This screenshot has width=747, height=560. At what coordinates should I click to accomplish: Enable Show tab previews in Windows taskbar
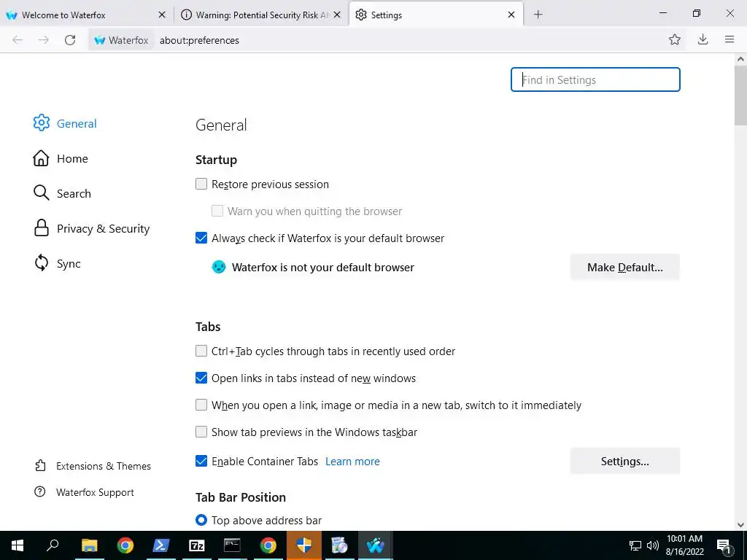201,432
